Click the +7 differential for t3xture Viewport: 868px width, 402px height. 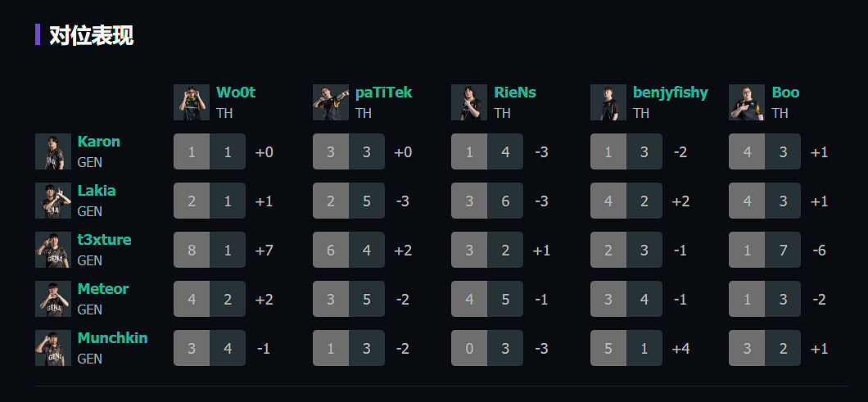(x=264, y=251)
